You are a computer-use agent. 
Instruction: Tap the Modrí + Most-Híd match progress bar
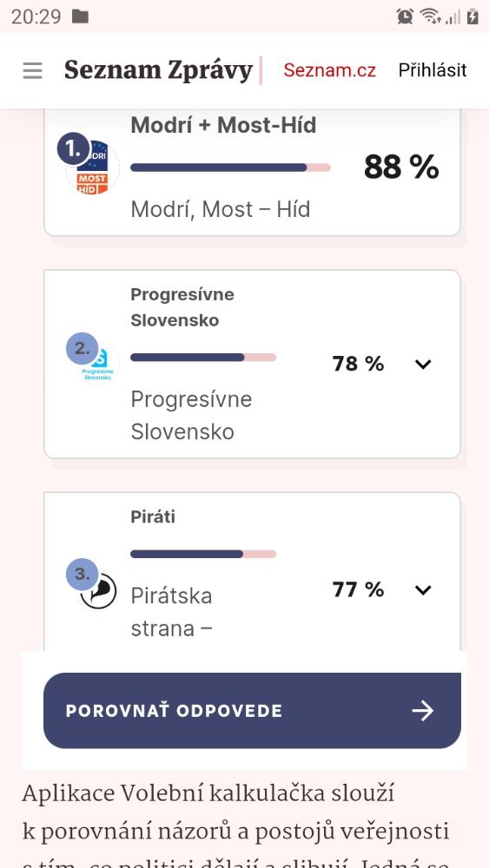230,168
